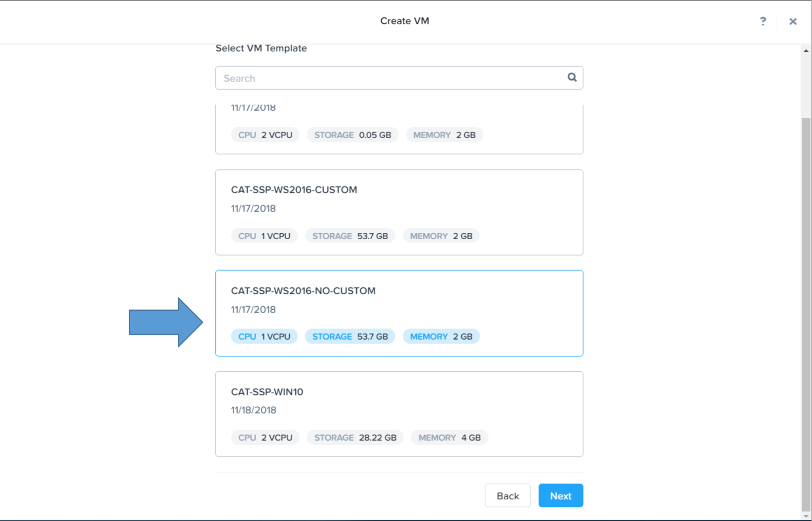Image resolution: width=812 pixels, height=521 pixels.
Task: Click the search magnifier icon
Action: 572,77
